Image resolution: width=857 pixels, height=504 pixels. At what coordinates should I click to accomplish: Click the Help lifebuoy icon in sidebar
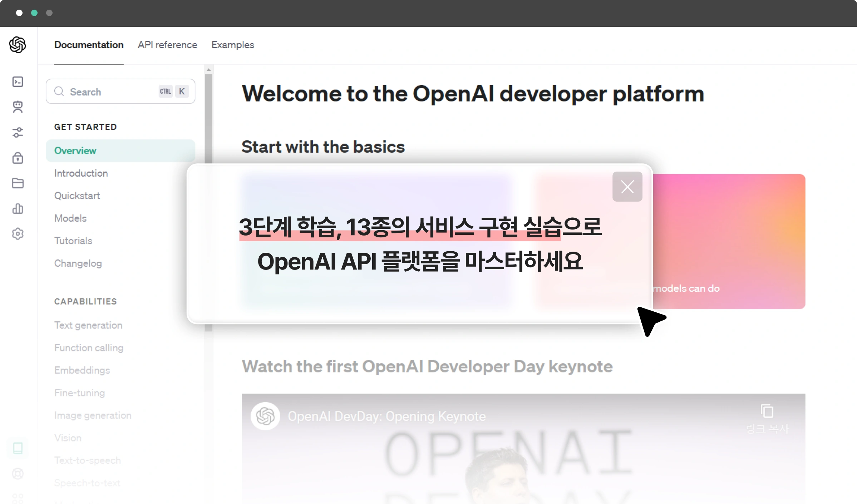[x=18, y=474]
